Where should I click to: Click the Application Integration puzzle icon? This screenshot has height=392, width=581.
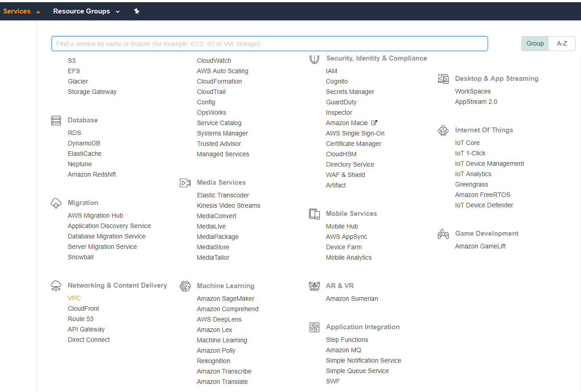(314, 327)
